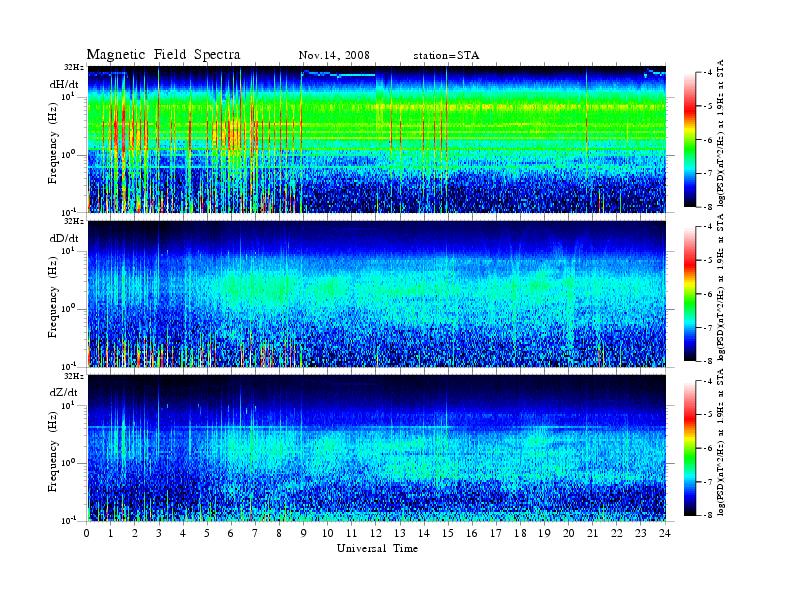Click the 10^-1 frequency tick of the dH/dt panel

point(68,212)
